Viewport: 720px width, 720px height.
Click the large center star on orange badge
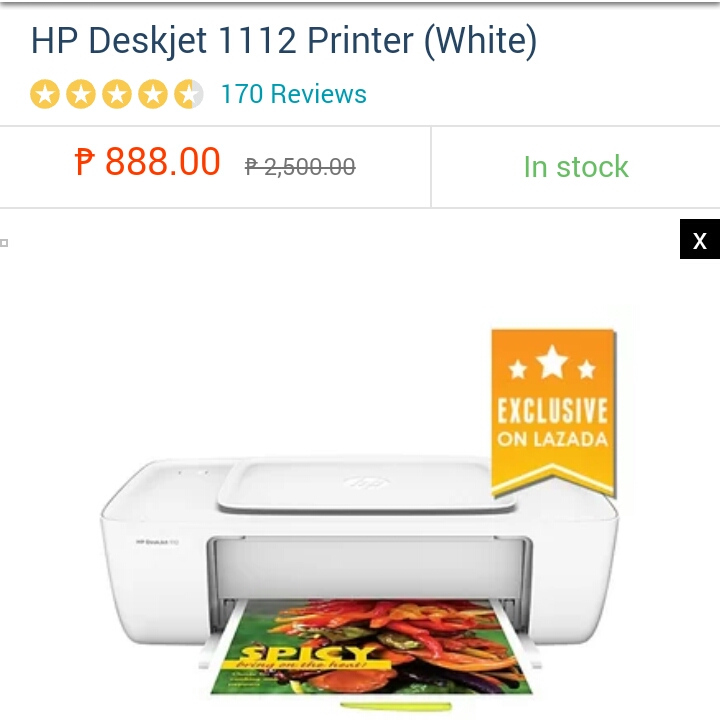[x=552, y=362]
